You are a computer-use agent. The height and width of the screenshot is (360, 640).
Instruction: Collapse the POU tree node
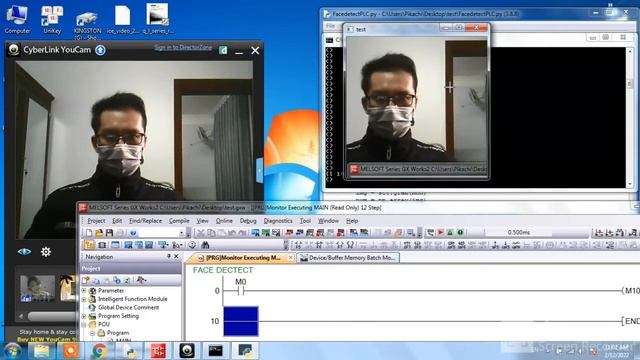(84, 325)
